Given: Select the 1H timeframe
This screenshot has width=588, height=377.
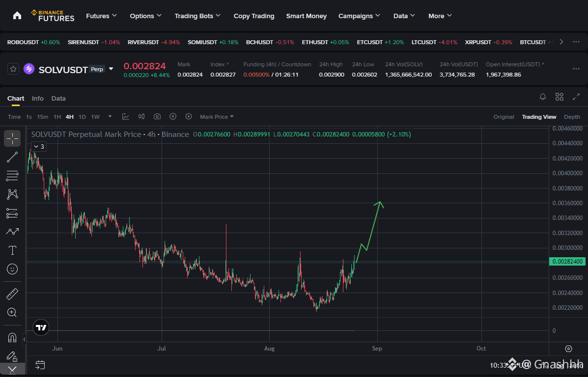Looking at the screenshot, I should pos(57,117).
